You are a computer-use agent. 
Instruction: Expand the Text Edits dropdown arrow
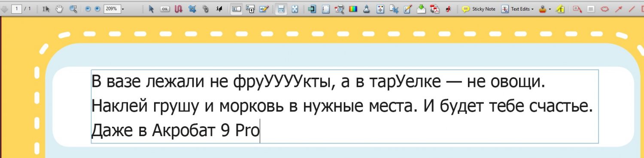[533, 9]
